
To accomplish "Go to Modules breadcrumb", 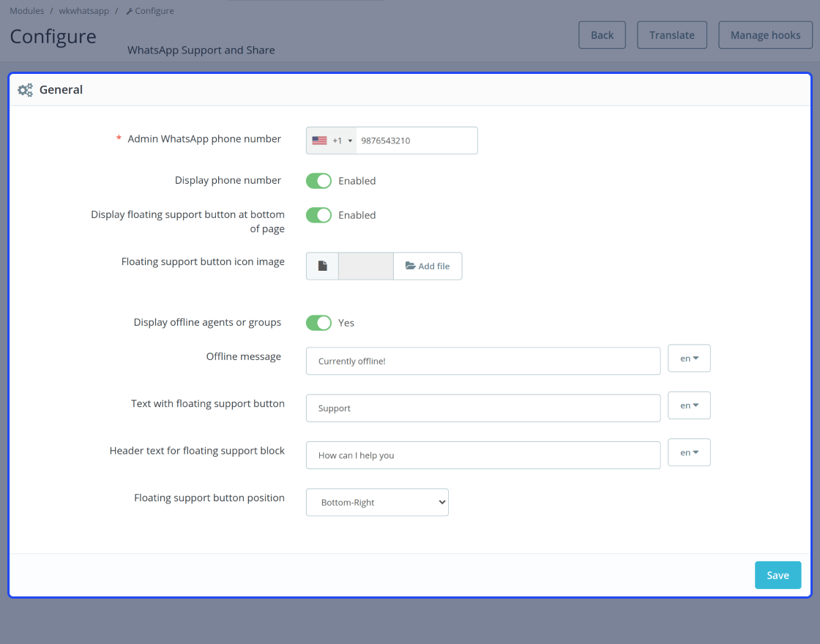I will point(26,11).
